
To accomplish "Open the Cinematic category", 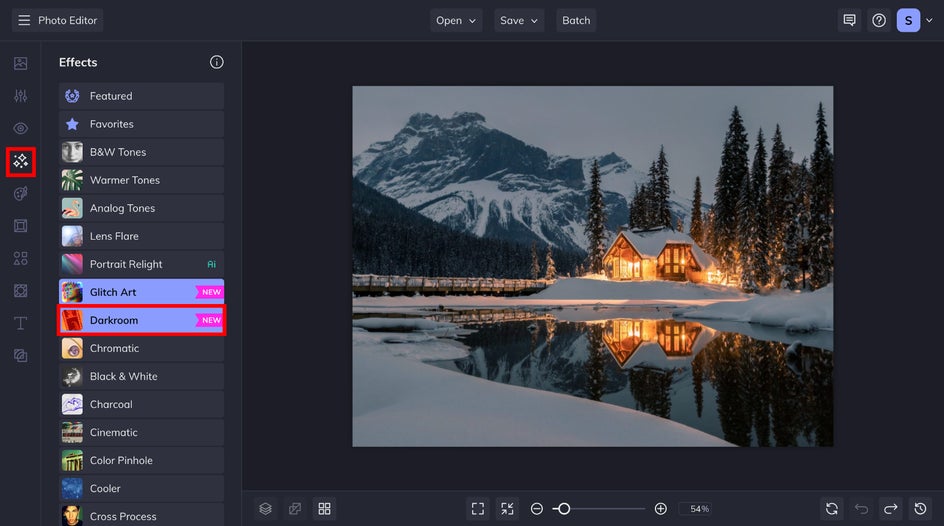I will pyautogui.click(x=141, y=432).
